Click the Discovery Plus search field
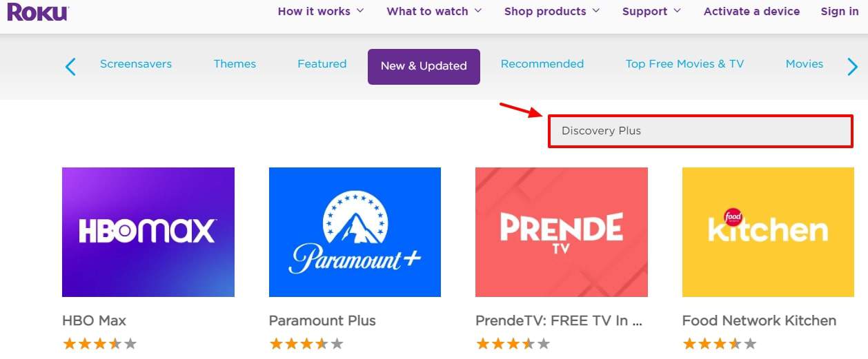 701,131
